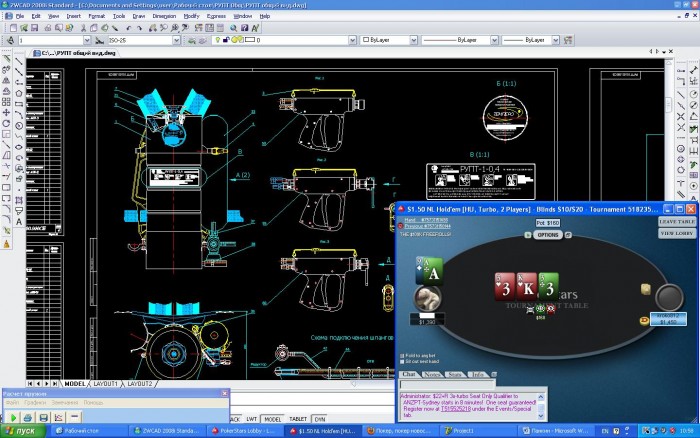Click the Windows 'пуск' Start button
This screenshot has height=438, width=700.
point(23,431)
